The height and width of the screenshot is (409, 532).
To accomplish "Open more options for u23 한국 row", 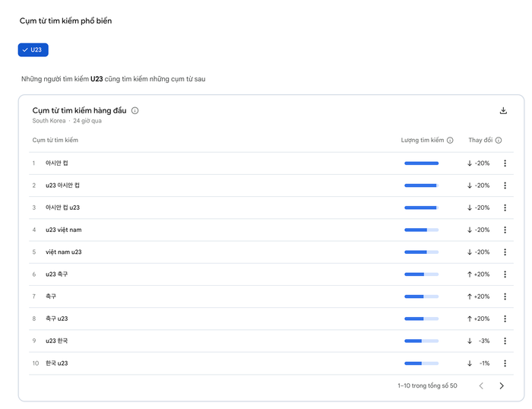I will click(x=505, y=341).
